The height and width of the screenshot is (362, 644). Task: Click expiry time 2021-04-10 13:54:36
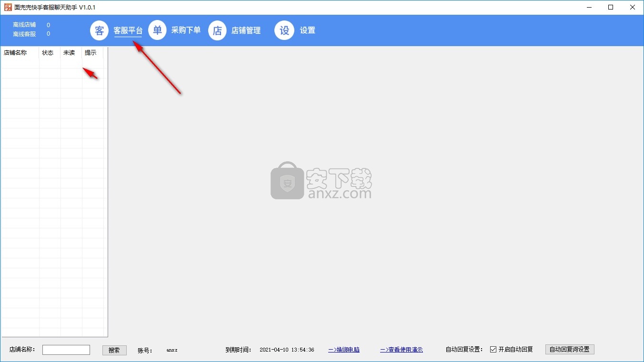pos(287,350)
